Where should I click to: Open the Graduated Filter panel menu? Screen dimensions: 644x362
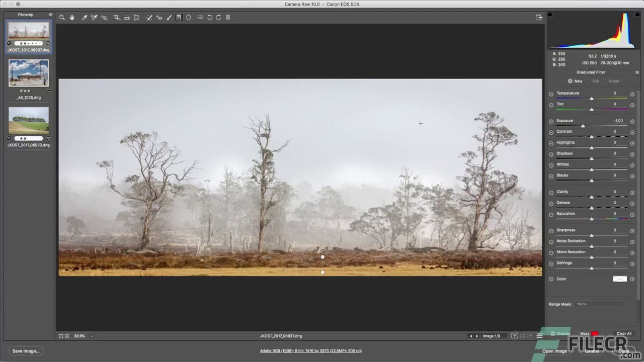click(x=637, y=72)
